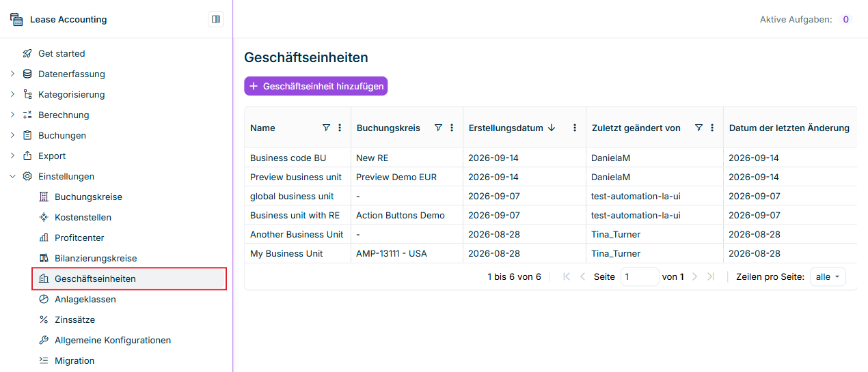868x372 pixels.
Task: Open the Buchungskreise settings page
Action: (x=88, y=197)
